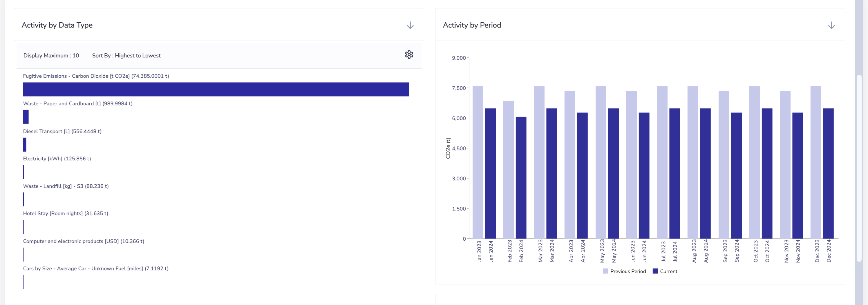This screenshot has height=305, width=868.
Task: Click the Feb 2024 current period bar
Action: coord(521,178)
